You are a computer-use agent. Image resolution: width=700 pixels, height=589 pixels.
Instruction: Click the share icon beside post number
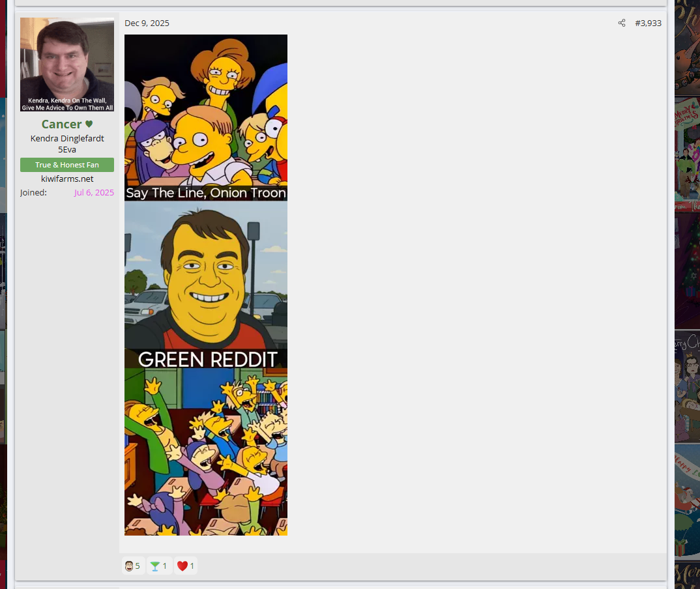tap(622, 23)
